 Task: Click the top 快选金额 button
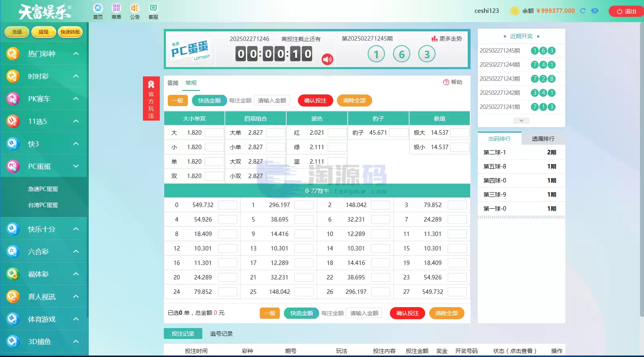pos(210,101)
